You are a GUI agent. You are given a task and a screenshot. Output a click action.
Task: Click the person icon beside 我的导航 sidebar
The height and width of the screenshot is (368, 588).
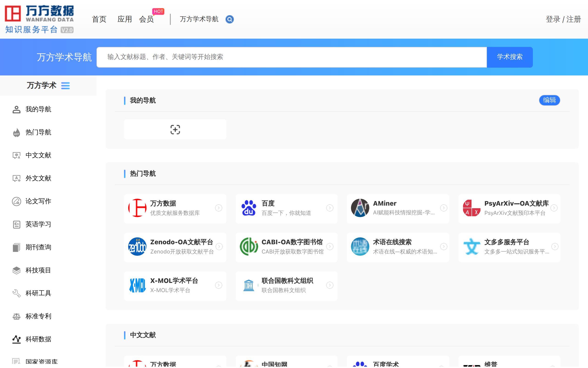pyautogui.click(x=17, y=109)
